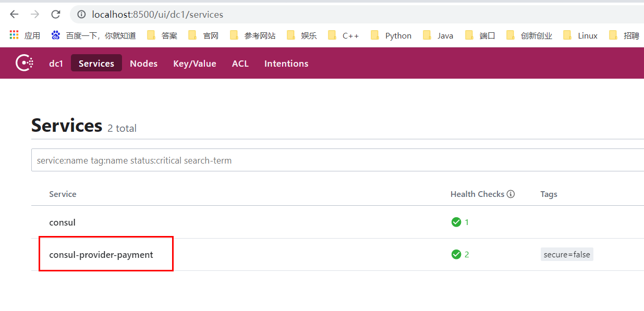Open the 参考网站 bookmark folder
644x311 pixels.
[x=253, y=35]
